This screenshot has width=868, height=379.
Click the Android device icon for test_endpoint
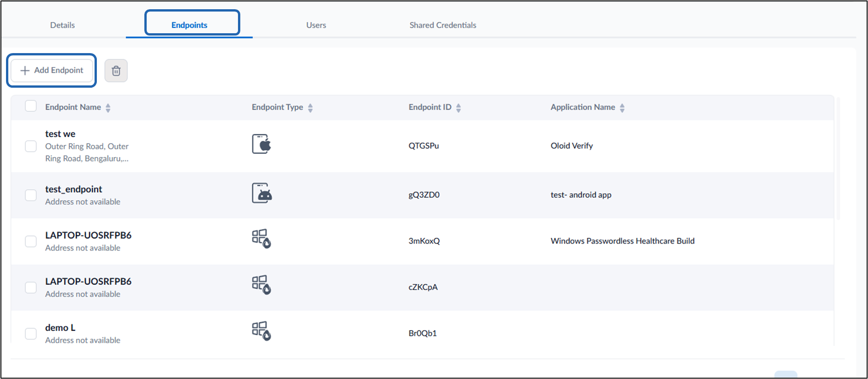pos(262,193)
